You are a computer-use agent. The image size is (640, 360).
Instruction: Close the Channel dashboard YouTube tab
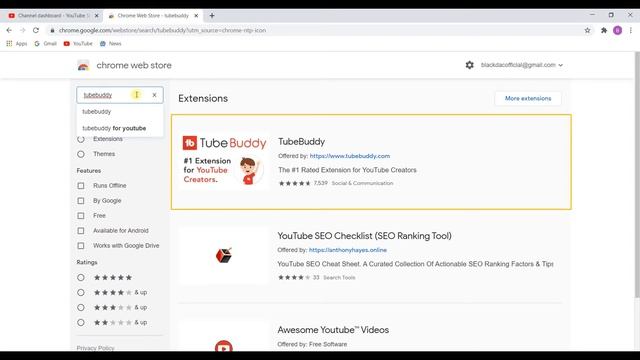click(97, 16)
